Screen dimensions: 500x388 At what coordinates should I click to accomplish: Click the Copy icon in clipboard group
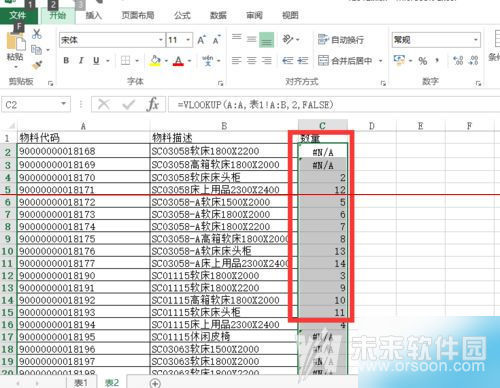(36, 50)
